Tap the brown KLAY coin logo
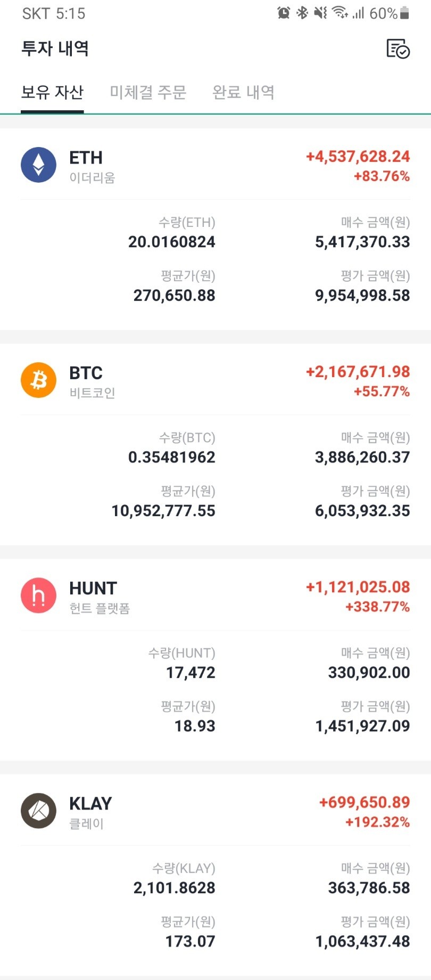Screen dimensions: 431x980 [38, 811]
